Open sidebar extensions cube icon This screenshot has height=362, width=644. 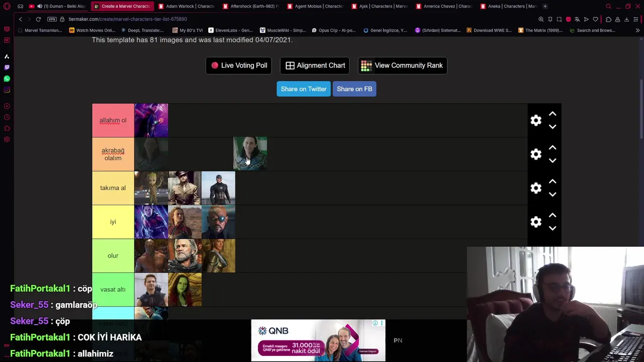pos(7,128)
